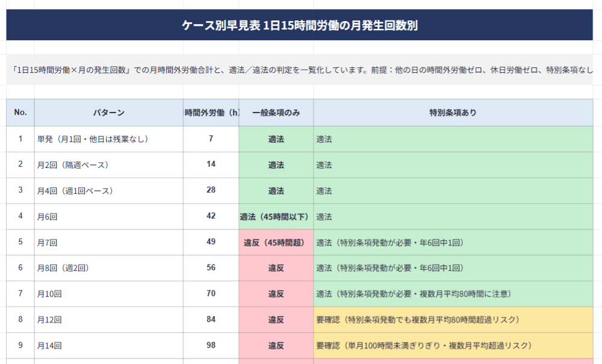The height and width of the screenshot is (364, 602).
Task: Select cell 違反（45時間超）
Action: (276, 242)
